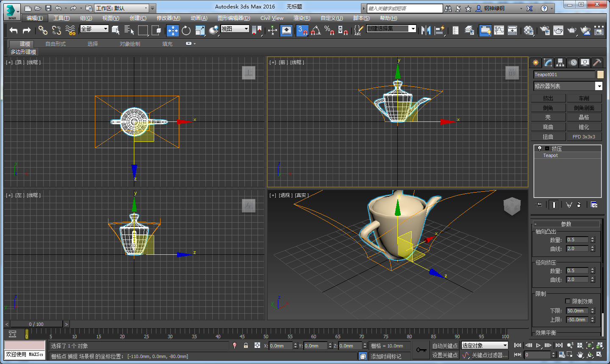Image resolution: width=610 pixels, height=364 pixels.
Task: Open Select by Name list tool
Action: [x=129, y=30]
